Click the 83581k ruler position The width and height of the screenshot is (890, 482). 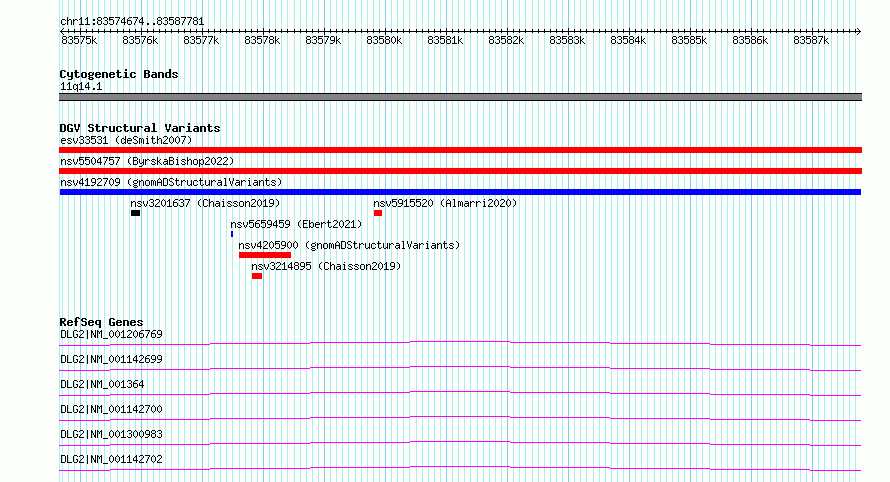(x=445, y=40)
